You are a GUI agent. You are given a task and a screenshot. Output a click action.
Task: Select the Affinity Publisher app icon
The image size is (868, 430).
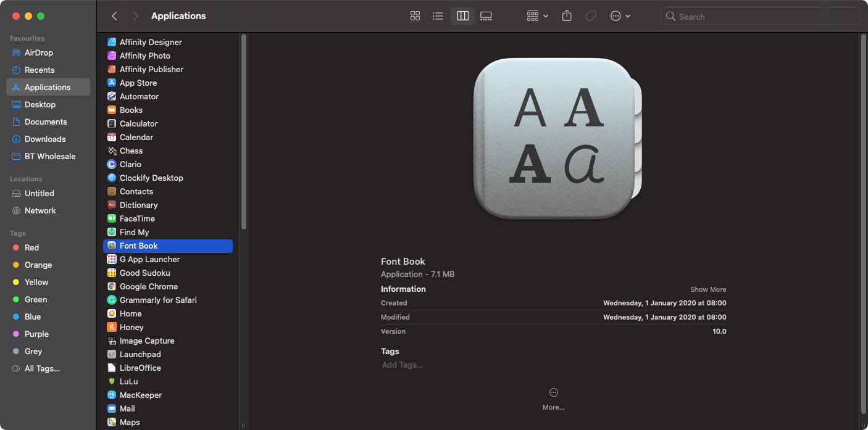(112, 69)
